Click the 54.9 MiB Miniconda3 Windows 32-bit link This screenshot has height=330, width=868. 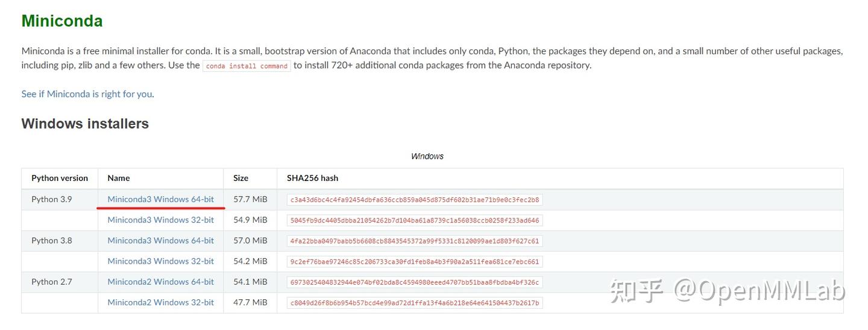click(x=160, y=220)
